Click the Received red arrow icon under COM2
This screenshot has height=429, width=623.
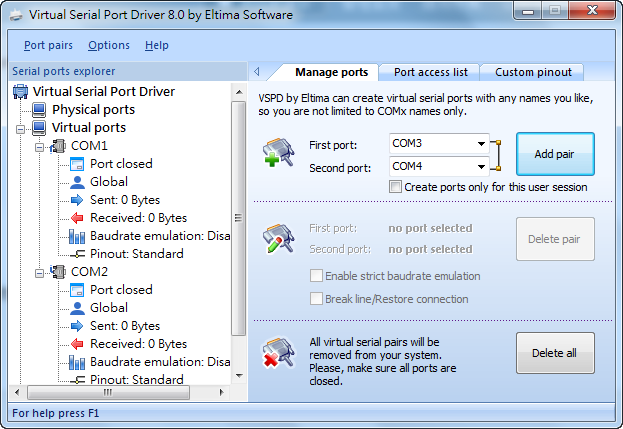click(77, 344)
